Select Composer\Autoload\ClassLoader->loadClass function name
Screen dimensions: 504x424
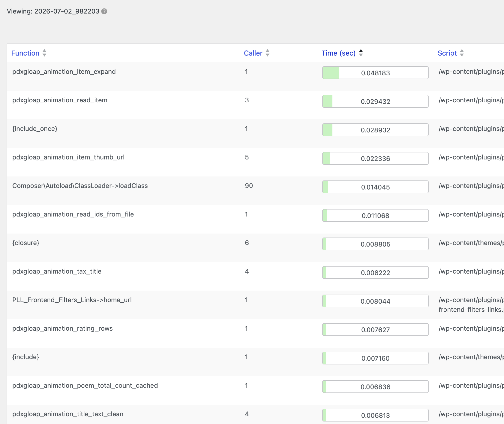pos(80,186)
